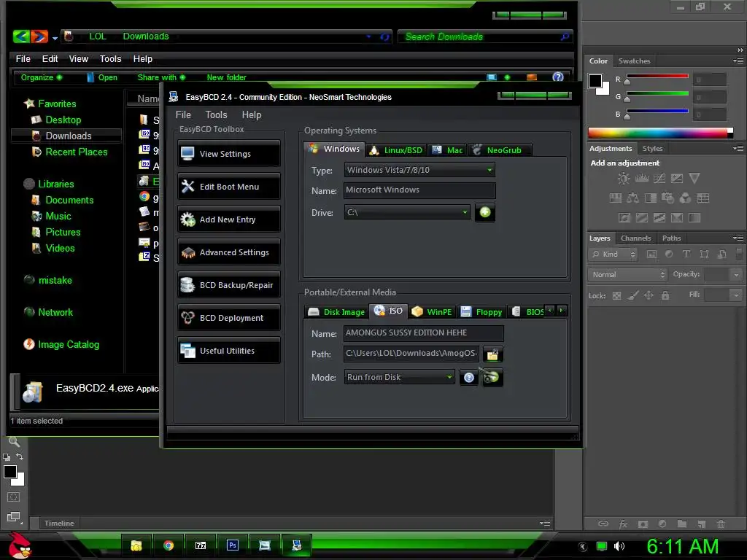This screenshot has width=747, height=560.
Task: Click the add ISO entry icon beside Mode
Action: click(x=492, y=377)
